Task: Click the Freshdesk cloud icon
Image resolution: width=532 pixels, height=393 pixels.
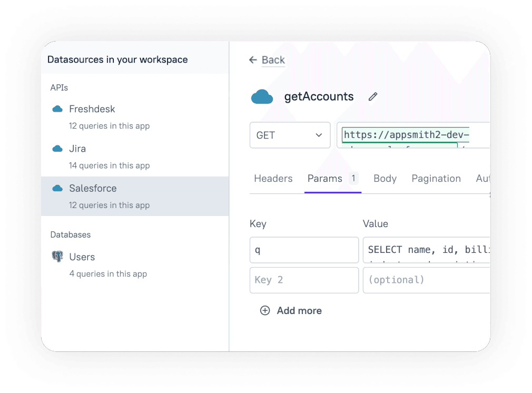Action: [58, 109]
